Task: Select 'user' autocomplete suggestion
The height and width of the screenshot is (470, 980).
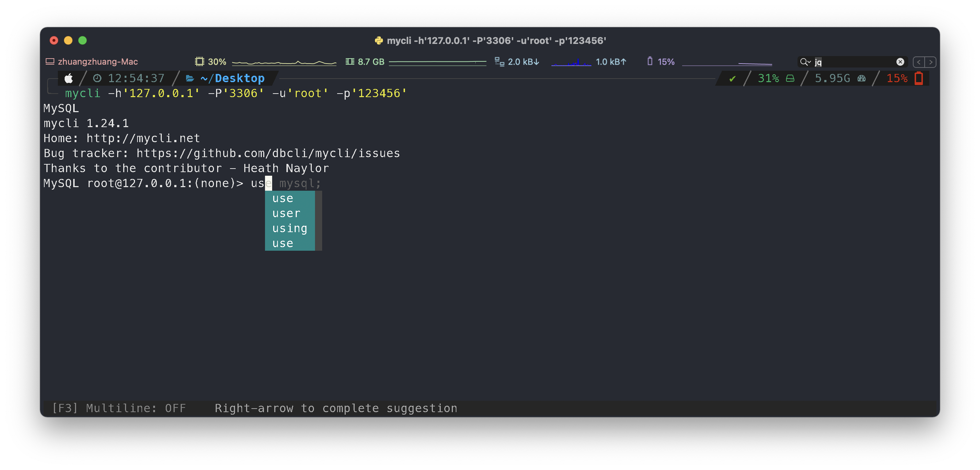Action: 290,214
